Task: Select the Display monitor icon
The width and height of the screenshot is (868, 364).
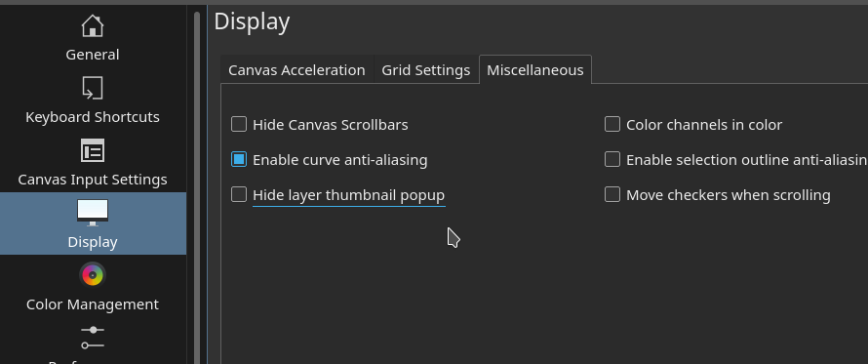Action: (93, 213)
